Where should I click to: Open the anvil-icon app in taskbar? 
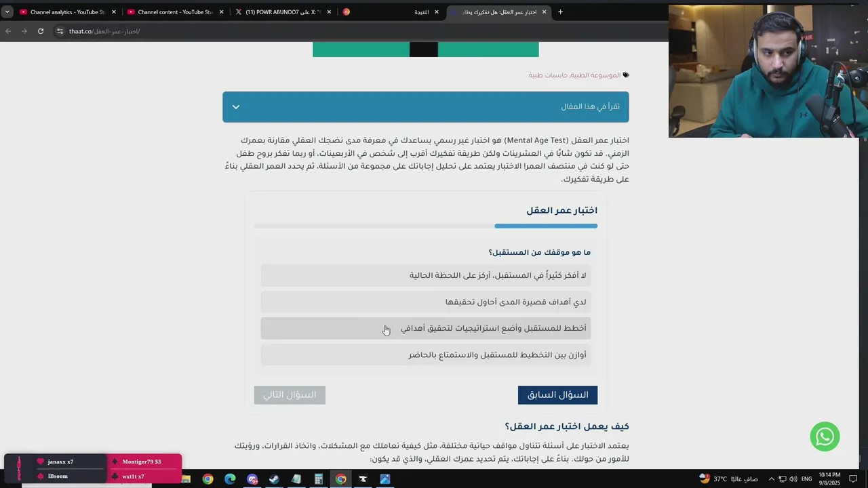(x=363, y=479)
